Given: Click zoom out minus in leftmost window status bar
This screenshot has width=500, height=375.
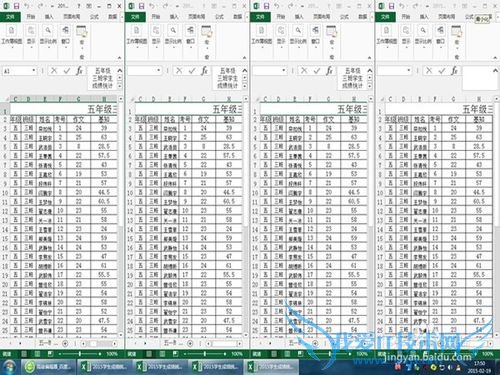Looking at the screenshot, I should 60,354.
